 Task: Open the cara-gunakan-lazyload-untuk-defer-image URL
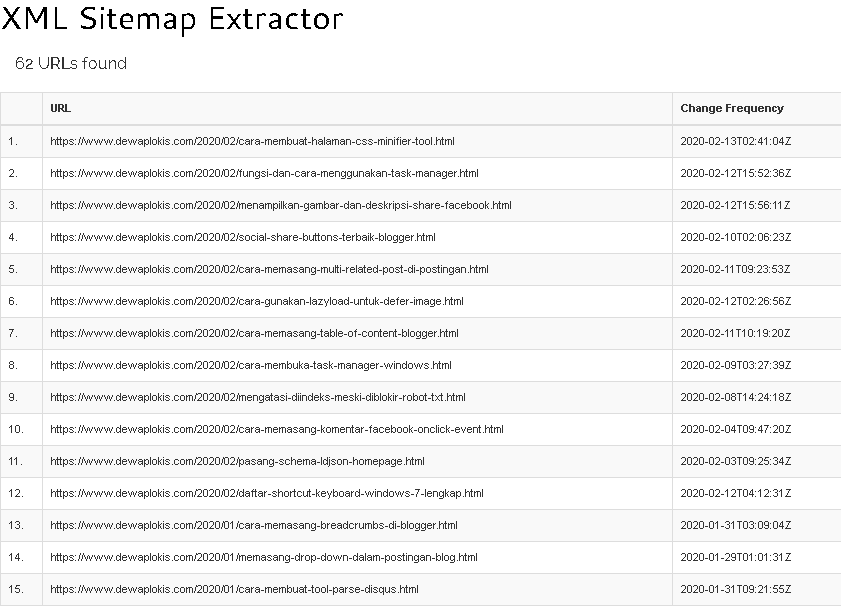click(256, 301)
